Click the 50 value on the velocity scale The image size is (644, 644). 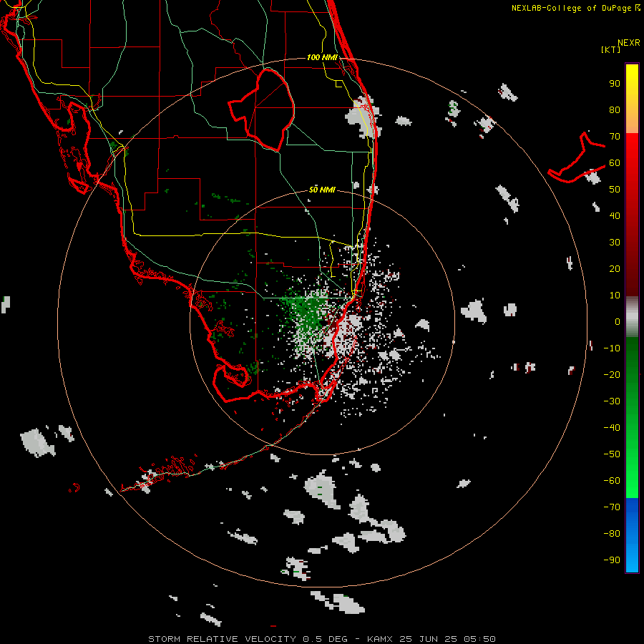tap(615, 190)
